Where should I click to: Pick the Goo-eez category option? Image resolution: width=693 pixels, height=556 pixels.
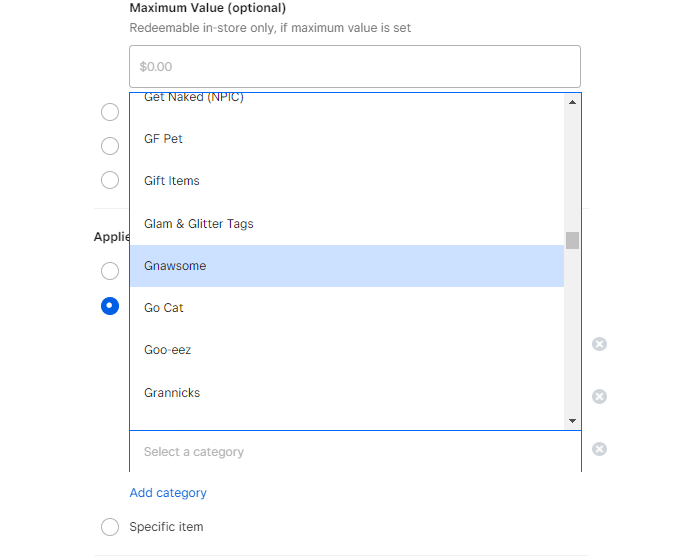tap(346, 350)
